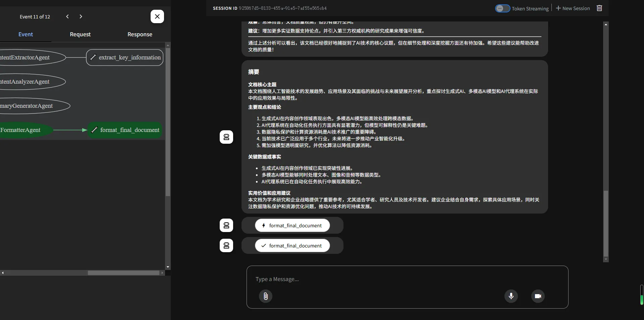This screenshot has width=644, height=320.
Task: Click the bot avatar beside the function call chip
Action: tap(226, 225)
